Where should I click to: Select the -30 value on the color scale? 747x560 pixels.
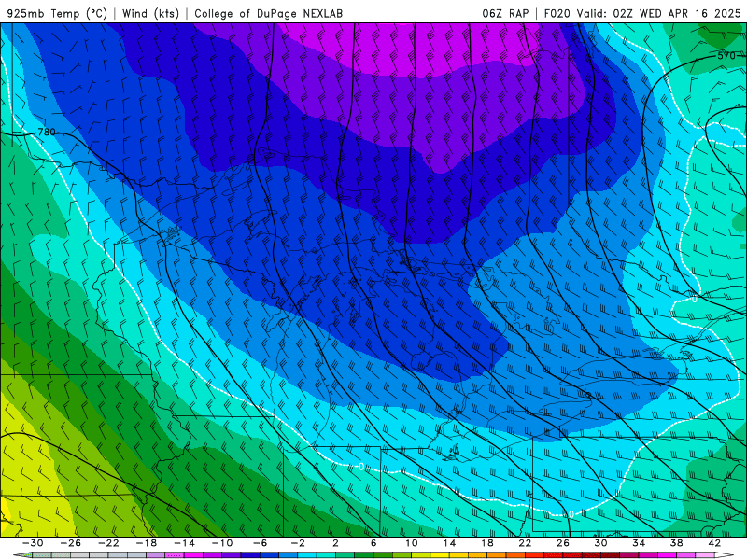33,543
